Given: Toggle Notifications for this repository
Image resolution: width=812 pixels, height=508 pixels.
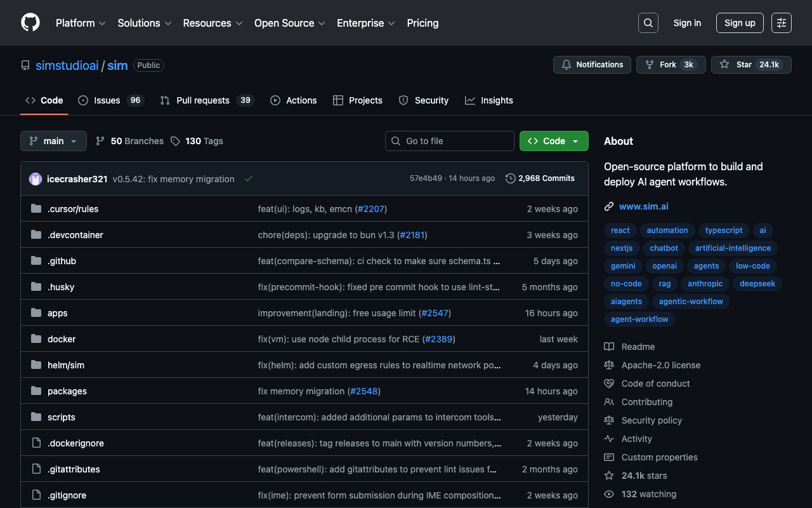Looking at the screenshot, I should [592, 65].
